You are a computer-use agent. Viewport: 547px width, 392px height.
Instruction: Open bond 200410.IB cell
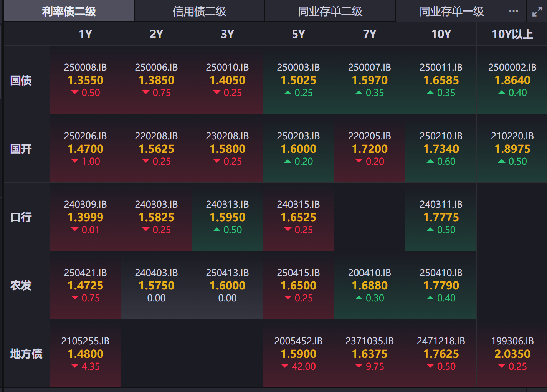click(370, 285)
